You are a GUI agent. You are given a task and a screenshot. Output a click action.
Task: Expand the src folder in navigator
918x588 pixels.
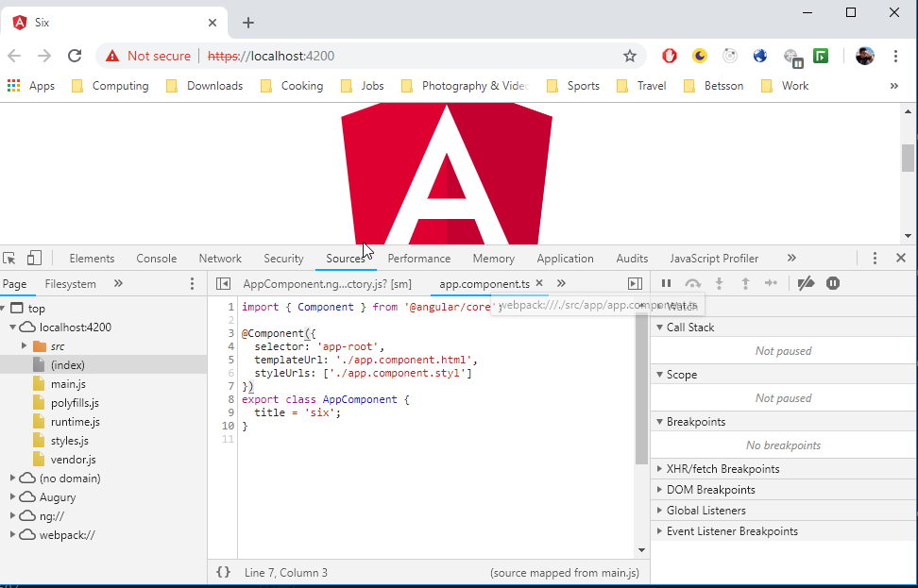coord(25,345)
